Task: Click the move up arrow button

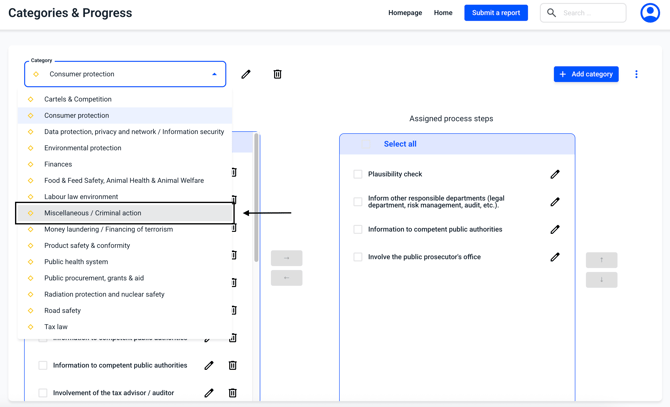Action: pos(601,260)
